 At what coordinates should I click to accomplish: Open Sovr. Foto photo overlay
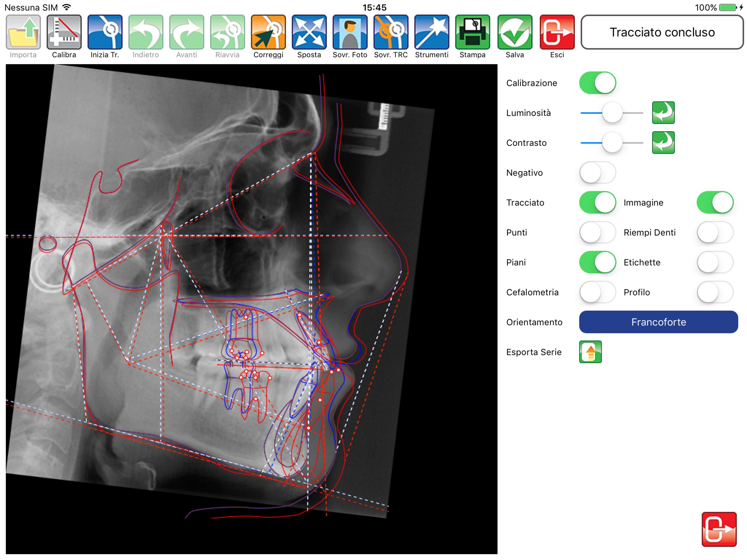pos(350,33)
